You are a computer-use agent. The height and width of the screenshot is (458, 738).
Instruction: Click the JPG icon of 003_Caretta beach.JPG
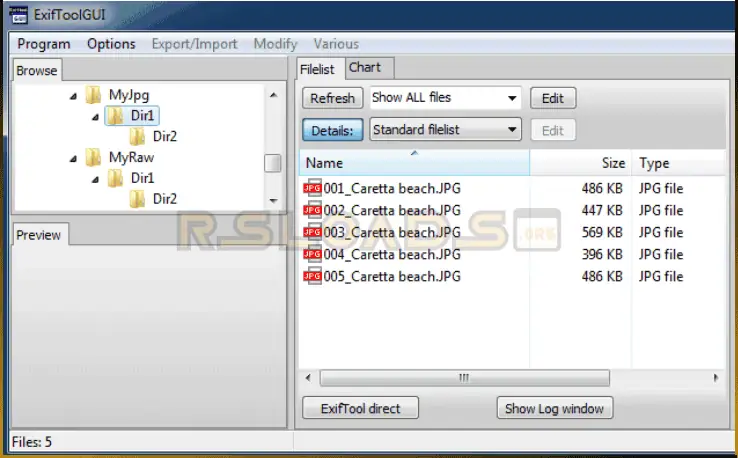click(311, 232)
